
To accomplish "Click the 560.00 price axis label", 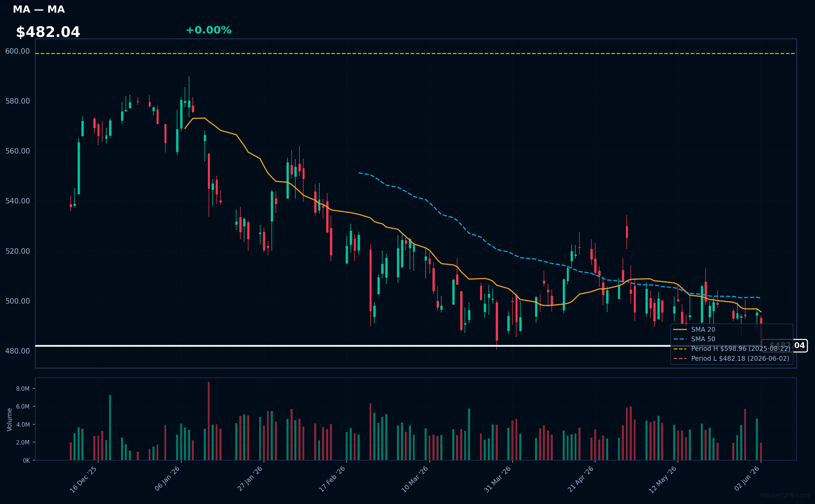I will [17, 151].
